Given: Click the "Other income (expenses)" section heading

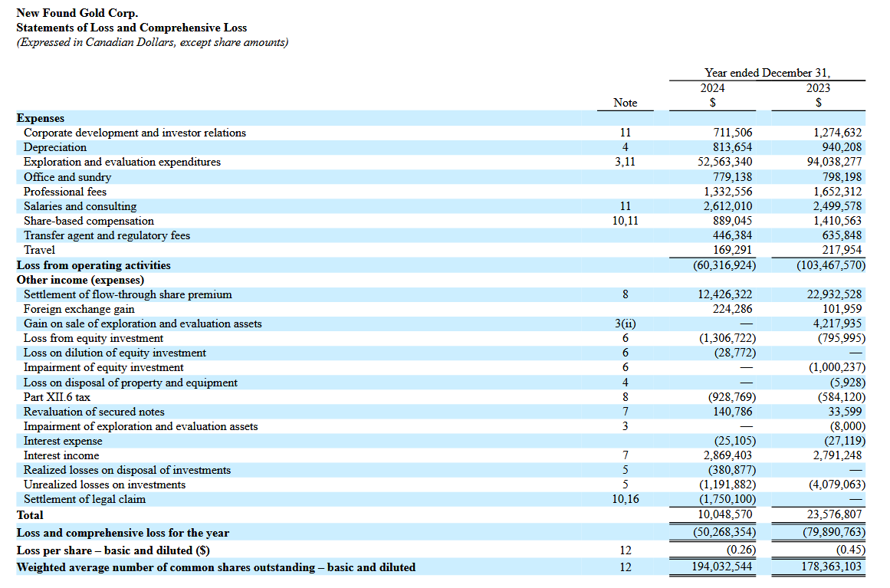Looking at the screenshot, I should coord(80,280).
